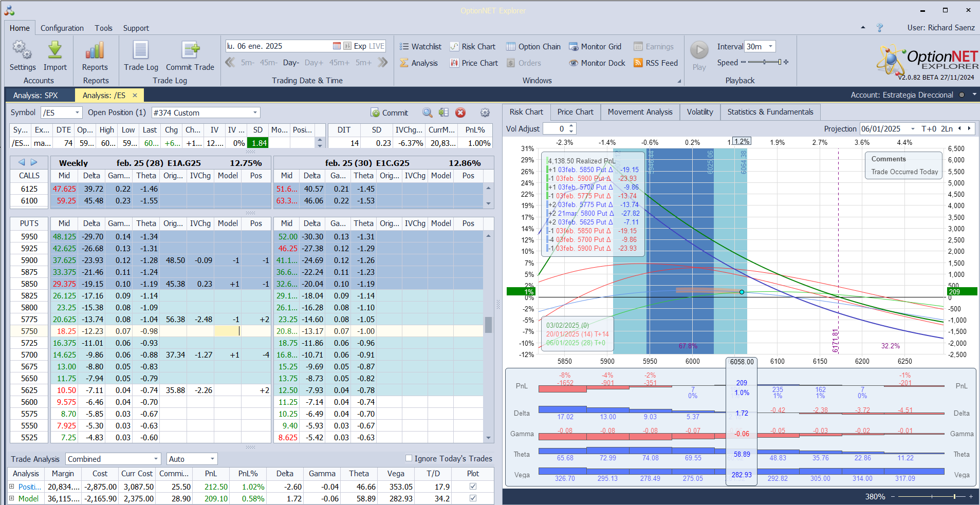The width and height of the screenshot is (980, 505).
Task: Toggle the T+0 projection line option
Action: [x=929, y=129]
